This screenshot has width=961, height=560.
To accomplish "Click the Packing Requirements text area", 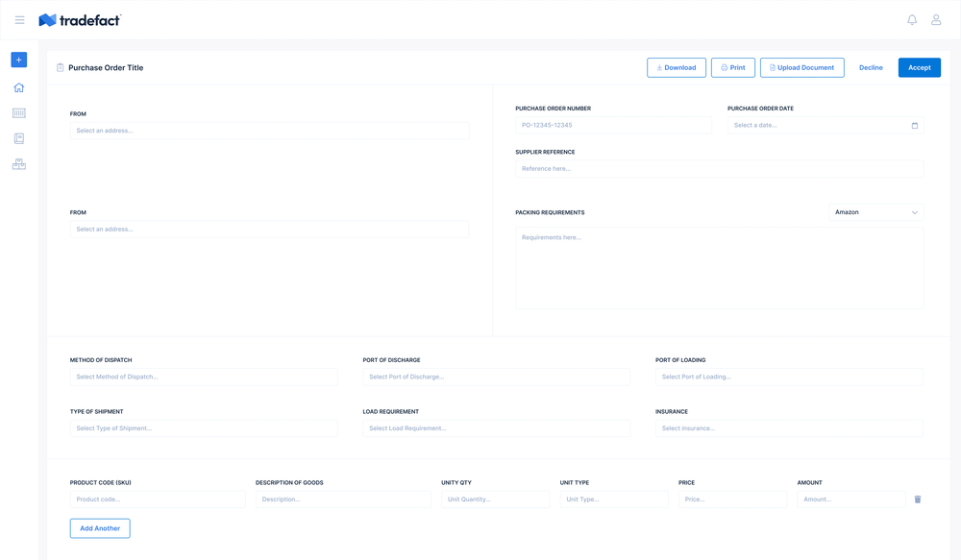I will (720, 268).
